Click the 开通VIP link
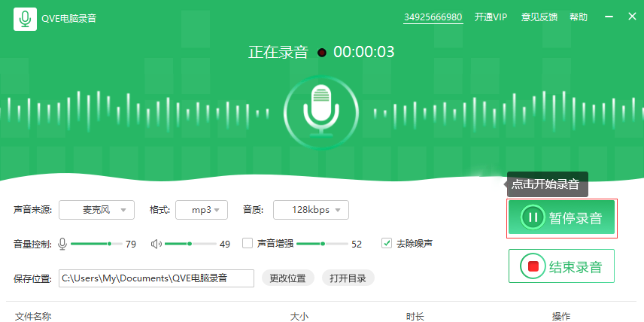The image size is (644, 322). point(491,17)
